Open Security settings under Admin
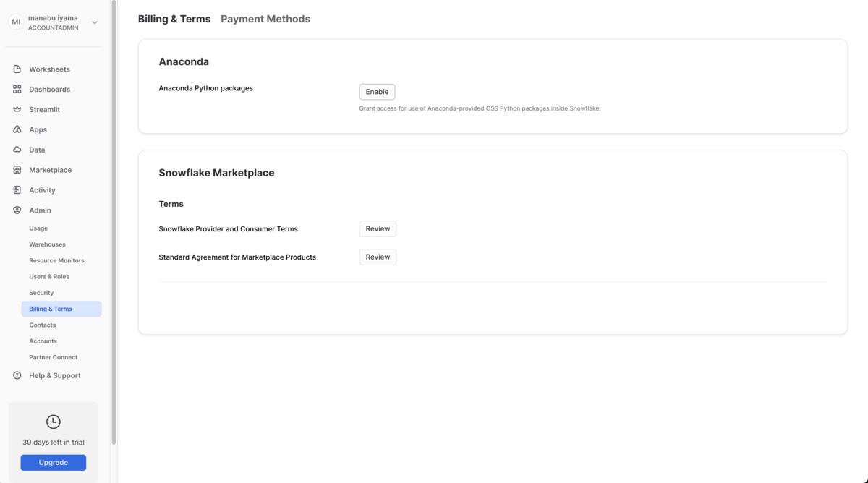The height and width of the screenshot is (483, 868). [x=41, y=293]
